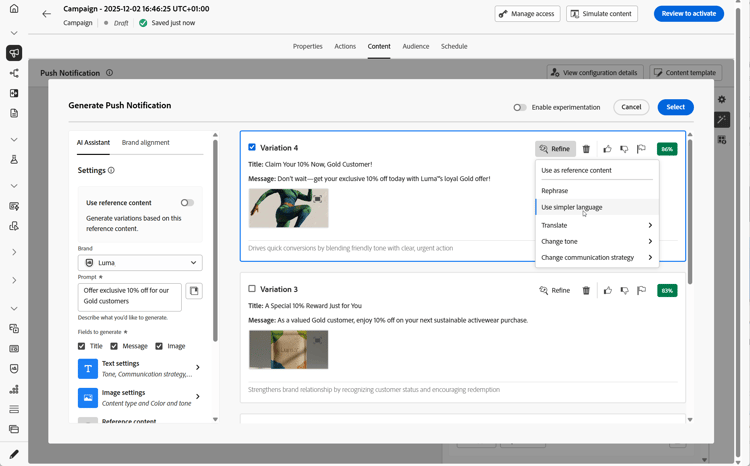This screenshot has height=466, width=750.
Task: Click the Variation 4 image expand icon
Action: 318,199
